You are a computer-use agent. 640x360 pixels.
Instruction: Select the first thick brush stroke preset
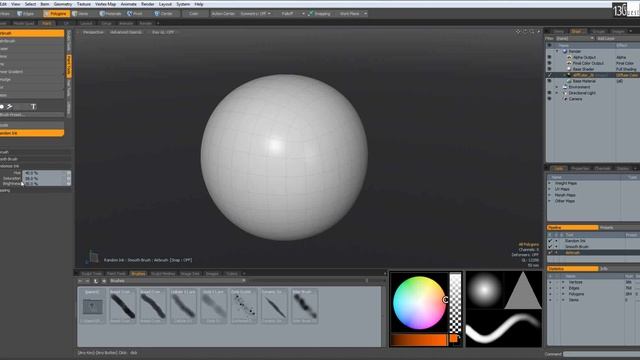[x=122, y=306]
